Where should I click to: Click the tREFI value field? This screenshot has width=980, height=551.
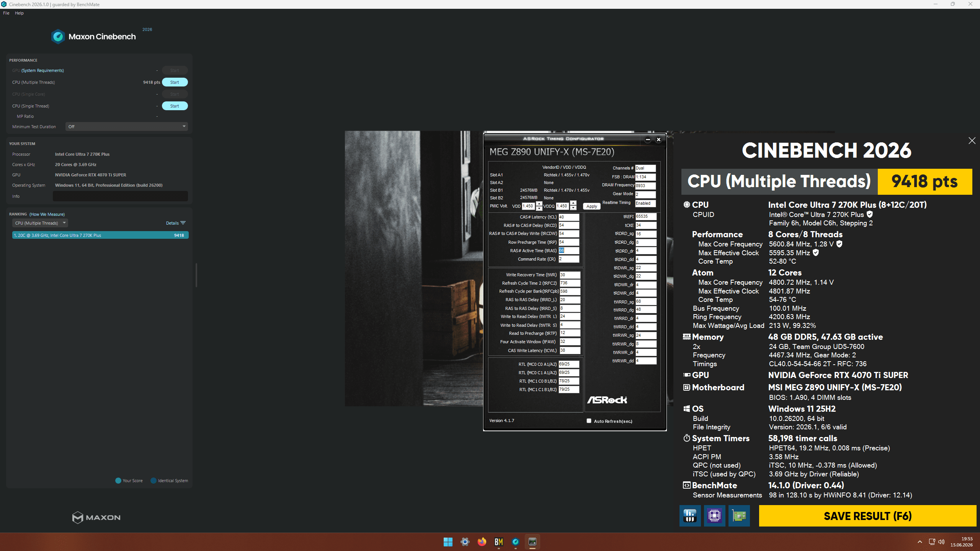coord(646,217)
